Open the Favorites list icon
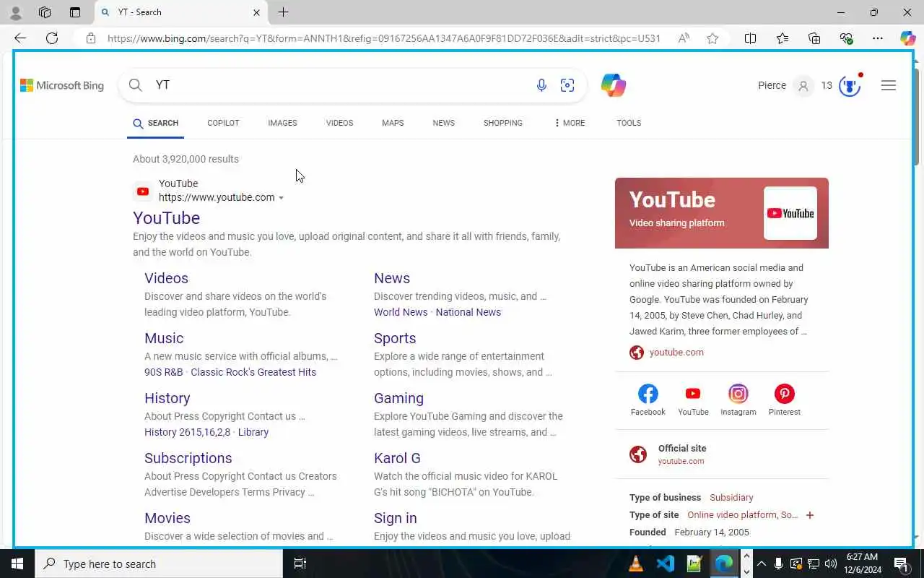 [783, 38]
